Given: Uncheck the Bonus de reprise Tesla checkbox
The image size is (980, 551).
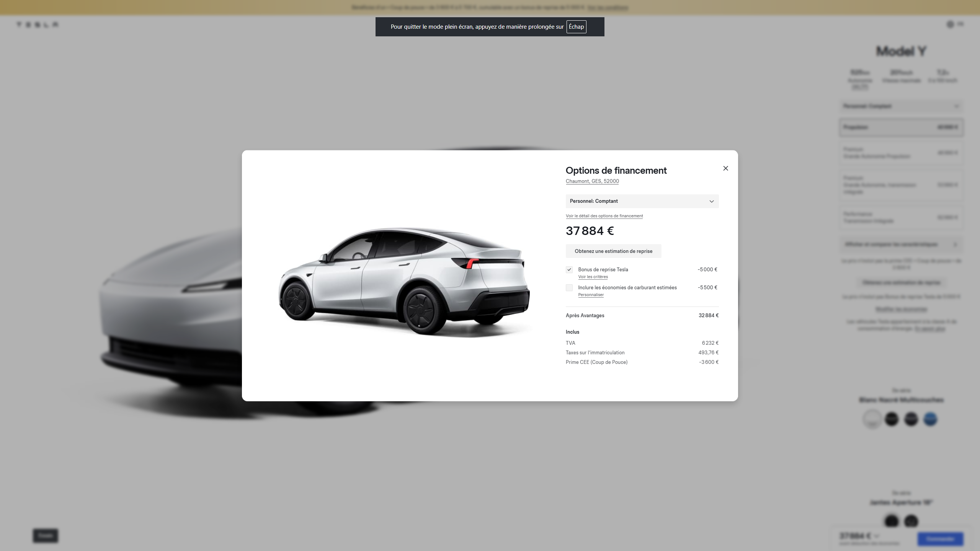Looking at the screenshot, I should [x=569, y=270].
